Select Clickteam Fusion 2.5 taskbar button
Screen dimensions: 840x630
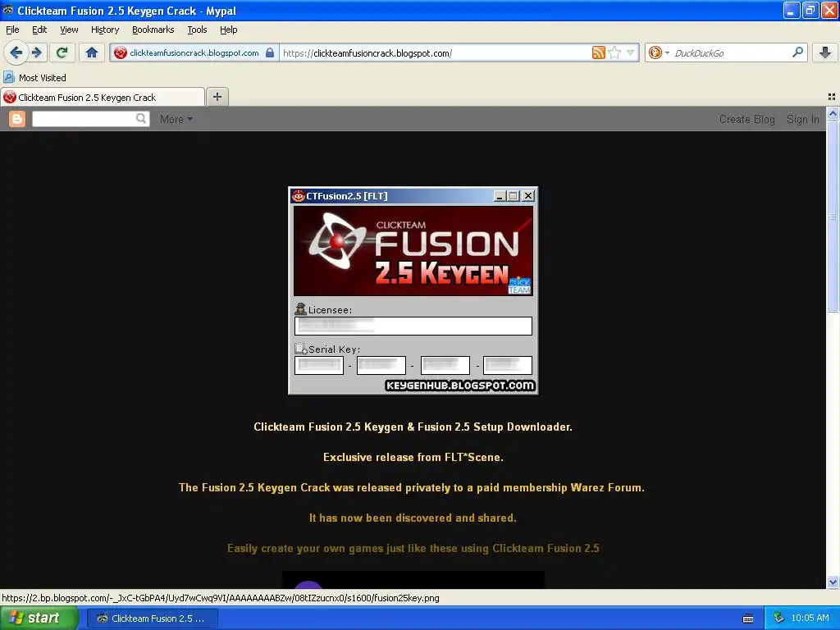click(152, 619)
